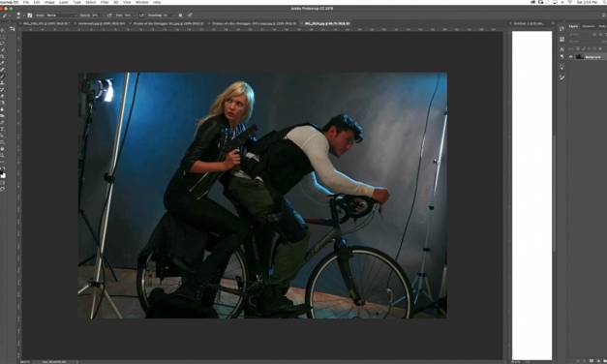The height and width of the screenshot is (364, 607).
Task: Open smoothing options gear
Action: (180, 15)
